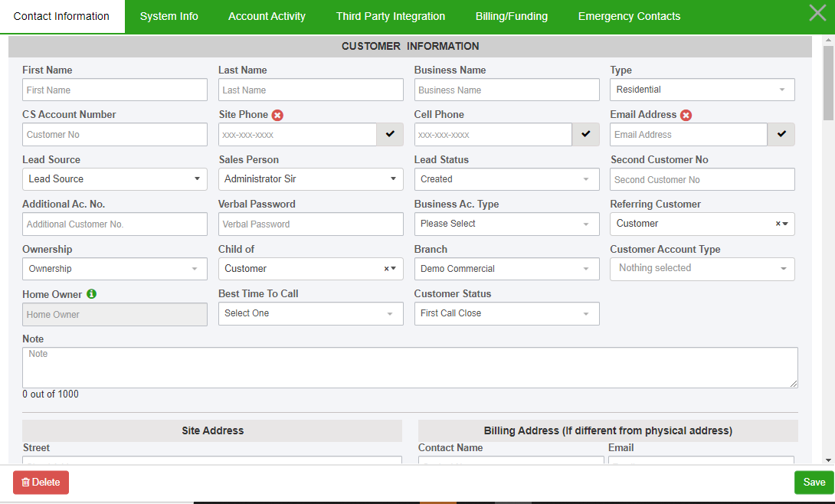Click the scrollbar up arrow
This screenshot has height=504, width=835.
828,40
